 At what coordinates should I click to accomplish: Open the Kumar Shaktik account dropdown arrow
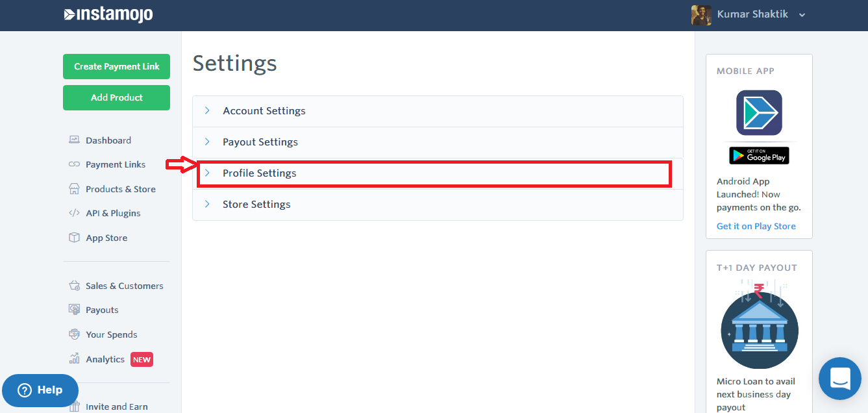click(802, 15)
